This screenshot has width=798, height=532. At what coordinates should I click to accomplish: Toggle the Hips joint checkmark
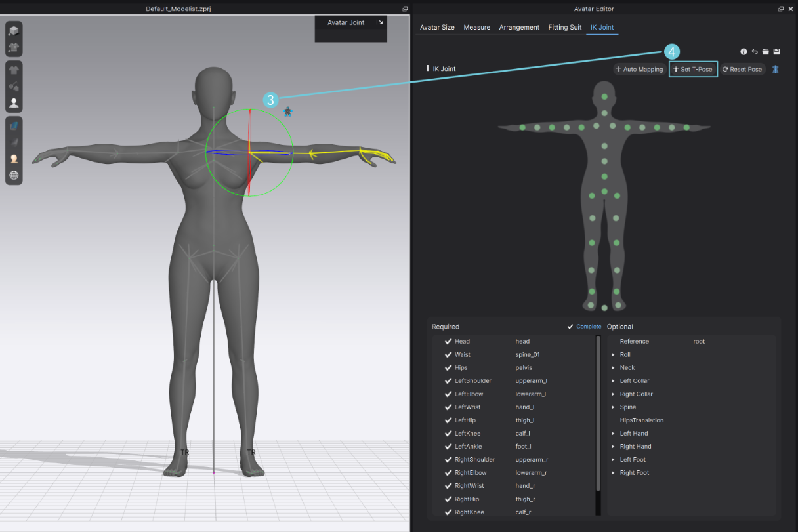point(448,367)
